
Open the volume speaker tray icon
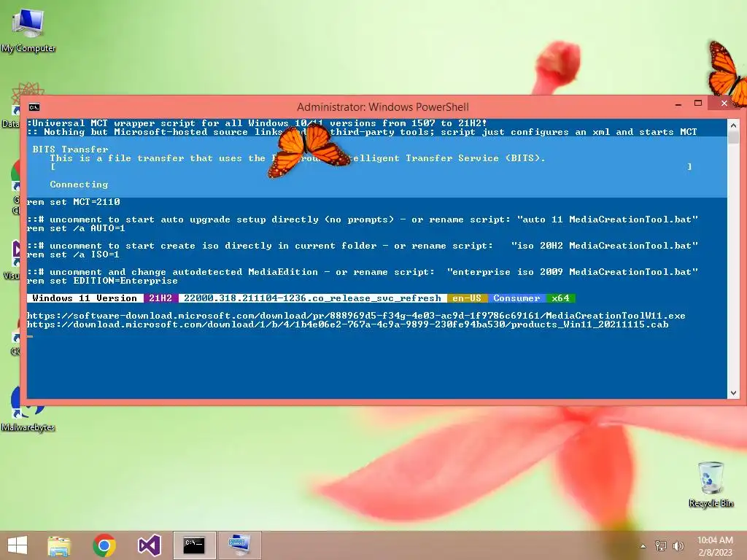[x=678, y=545]
